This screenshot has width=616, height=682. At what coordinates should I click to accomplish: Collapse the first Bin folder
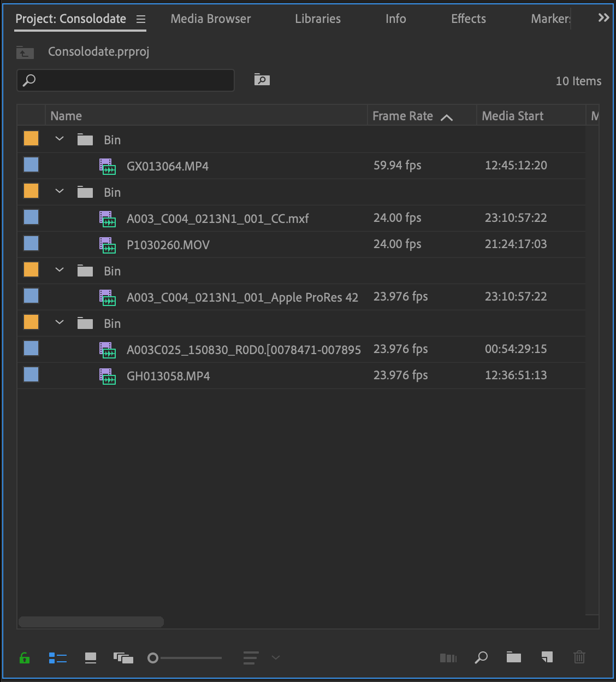coord(60,138)
